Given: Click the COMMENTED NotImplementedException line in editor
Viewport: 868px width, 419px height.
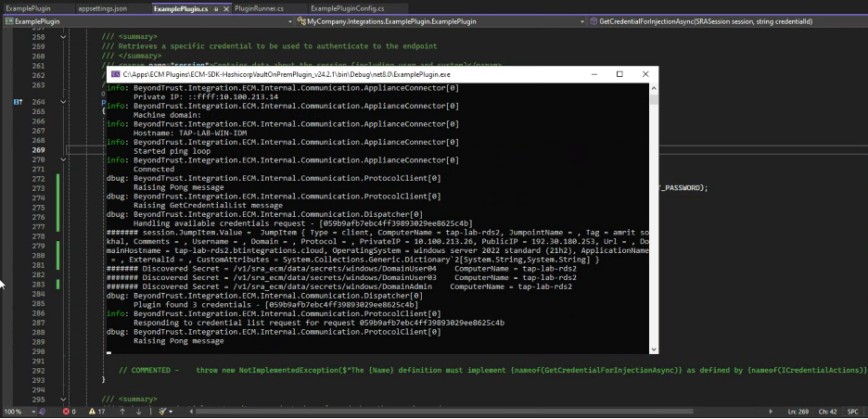Looking at the screenshot, I should click(x=492, y=370).
